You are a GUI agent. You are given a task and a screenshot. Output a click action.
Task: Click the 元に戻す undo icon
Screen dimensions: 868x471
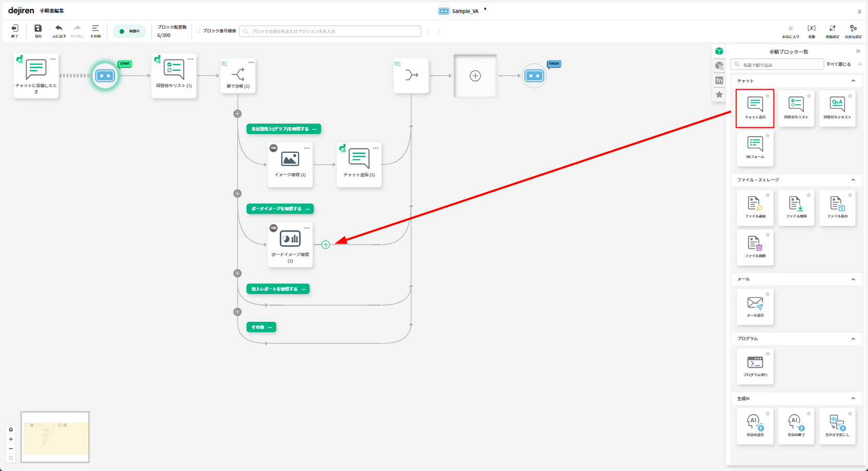(59, 31)
